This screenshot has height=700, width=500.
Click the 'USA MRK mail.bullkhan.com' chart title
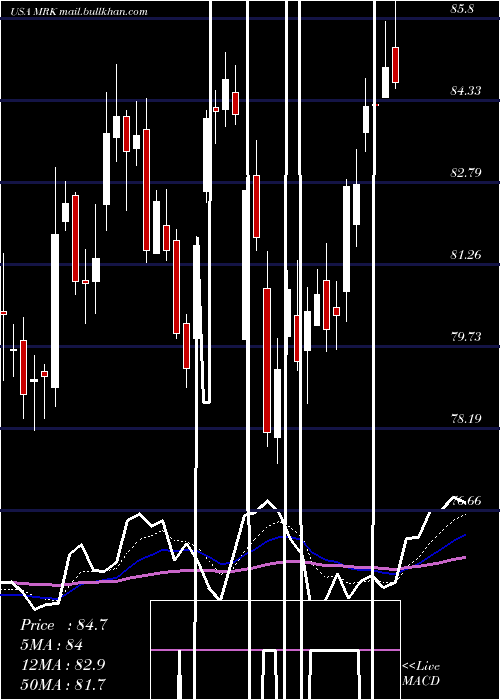79,12
